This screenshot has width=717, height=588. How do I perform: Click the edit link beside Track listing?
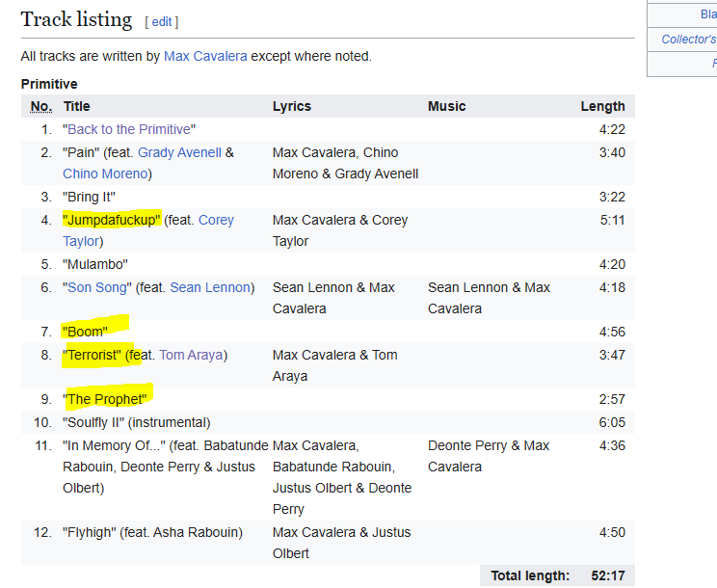[161, 21]
